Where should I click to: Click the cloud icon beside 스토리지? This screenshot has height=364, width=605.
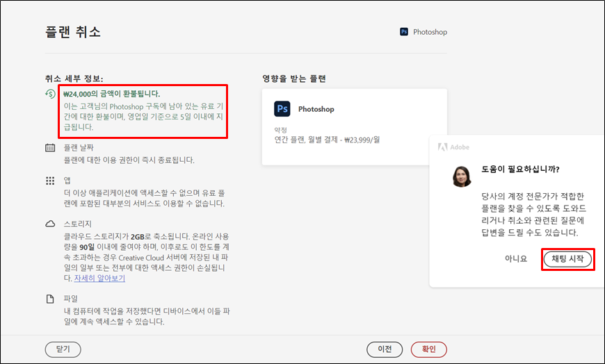pos(50,224)
